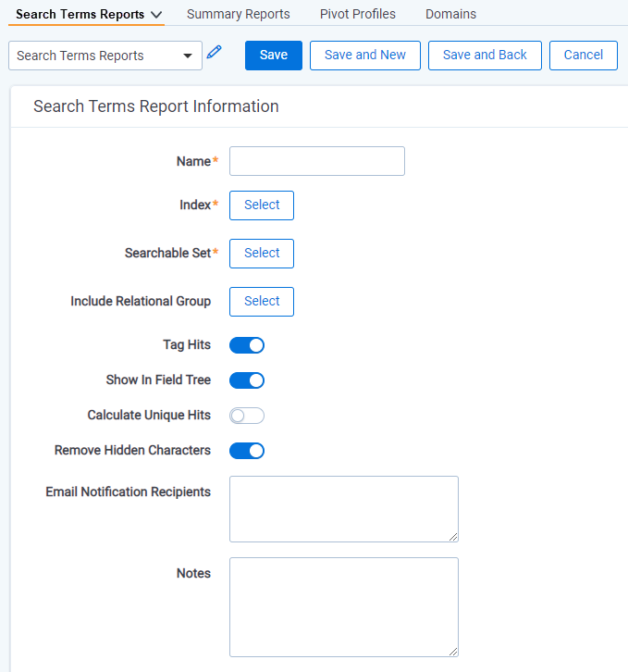Screen dimensions: 628x672
Task: Focus the Name input field
Action: coord(317,161)
